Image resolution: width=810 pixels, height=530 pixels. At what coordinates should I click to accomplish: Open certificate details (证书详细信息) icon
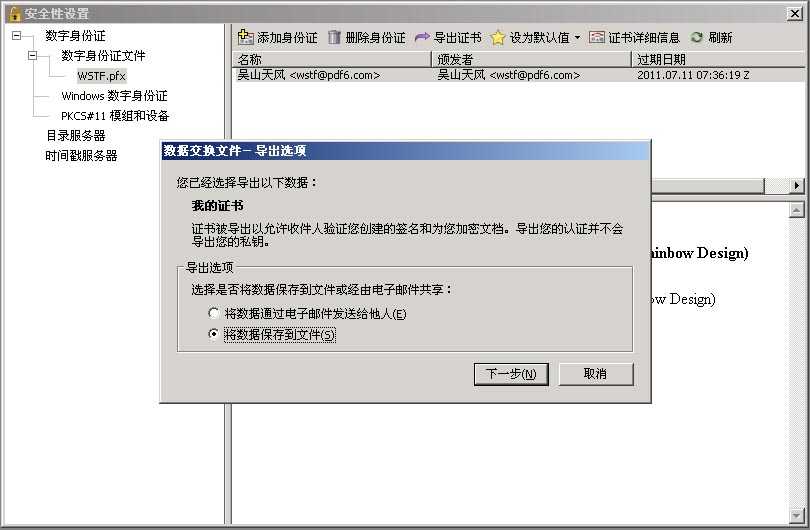pos(597,37)
